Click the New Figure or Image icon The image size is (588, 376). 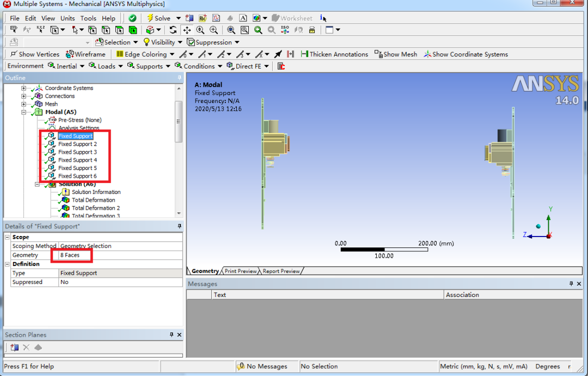(x=256, y=18)
